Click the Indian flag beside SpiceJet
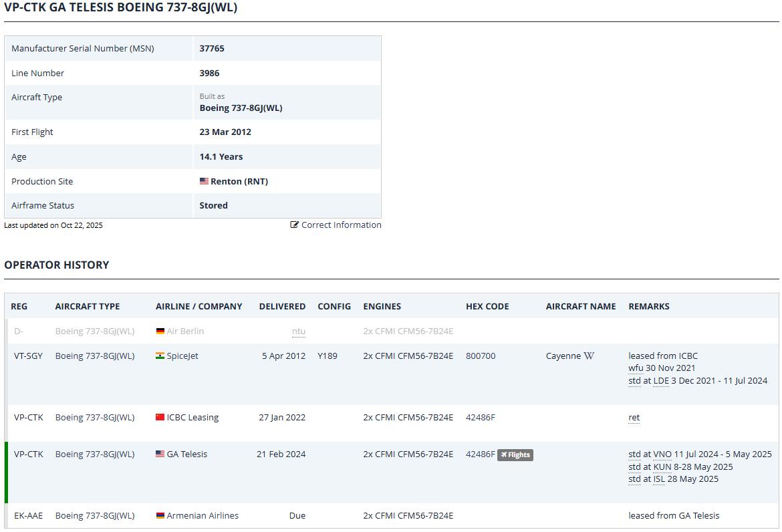The height and width of the screenshot is (532, 782). [x=160, y=356]
